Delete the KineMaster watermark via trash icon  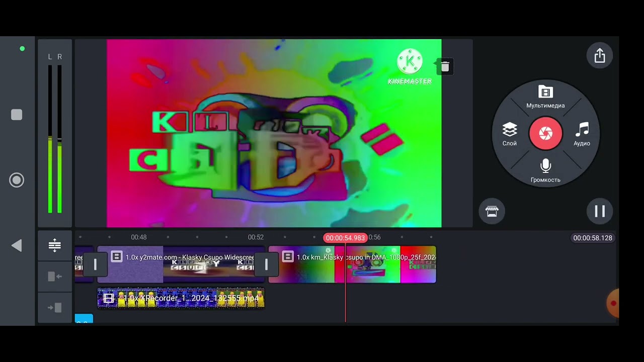click(x=445, y=67)
